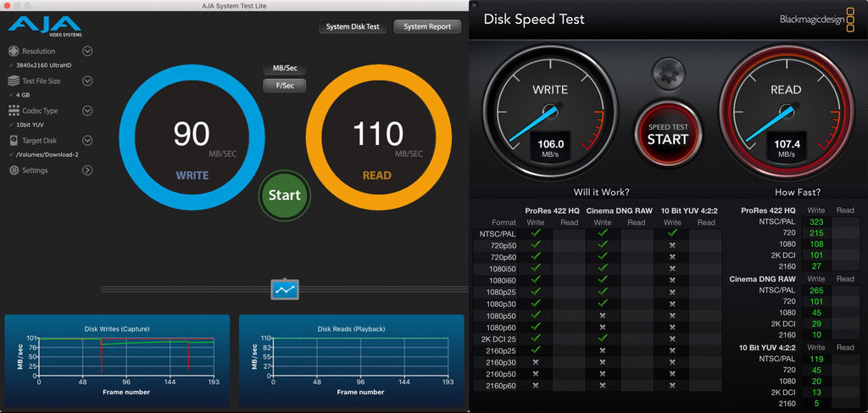Image resolution: width=868 pixels, height=413 pixels.
Task: Click the /Volumes/Download-2 target path
Action: tap(47, 154)
